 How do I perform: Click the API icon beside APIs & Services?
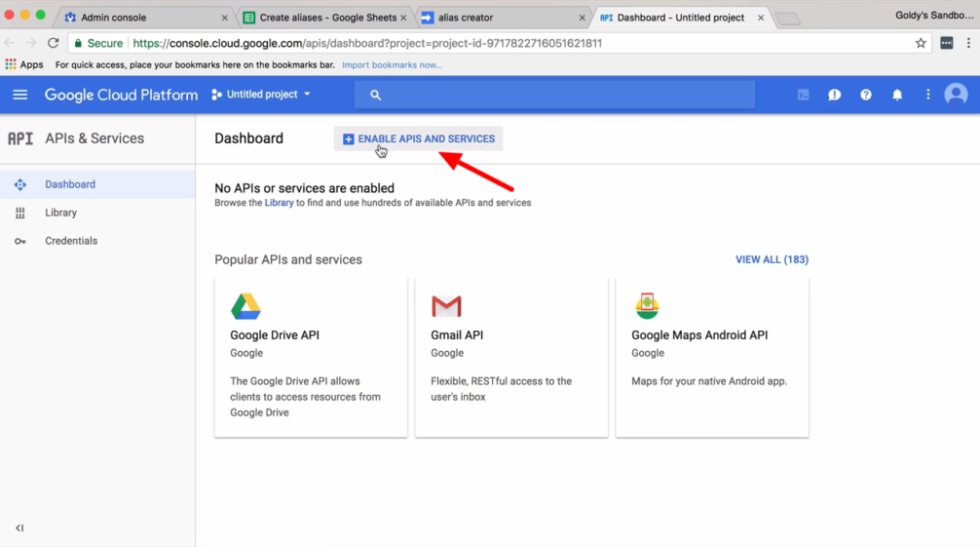point(20,138)
